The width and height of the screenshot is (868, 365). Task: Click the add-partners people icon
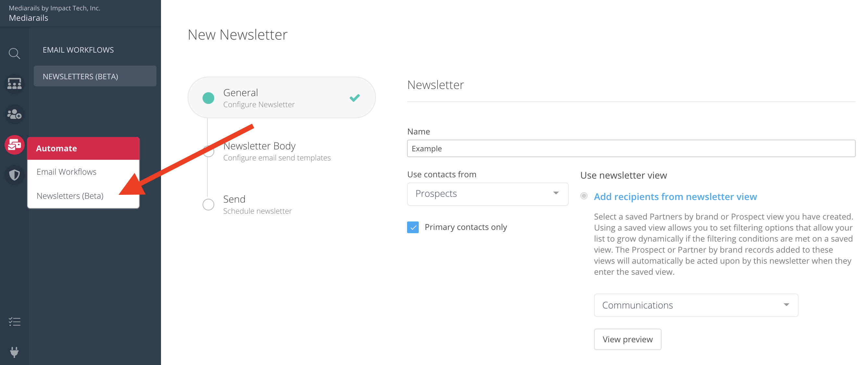14,114
